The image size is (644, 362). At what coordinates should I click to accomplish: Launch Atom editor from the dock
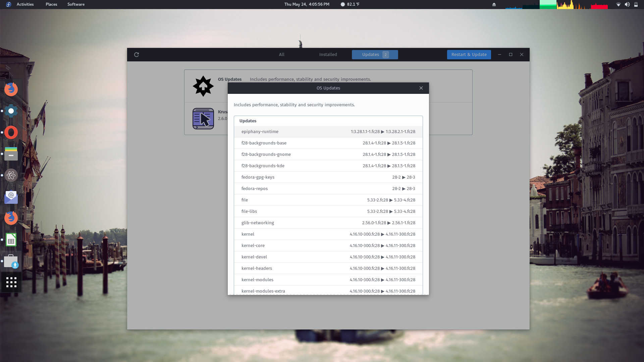point(11,175)
